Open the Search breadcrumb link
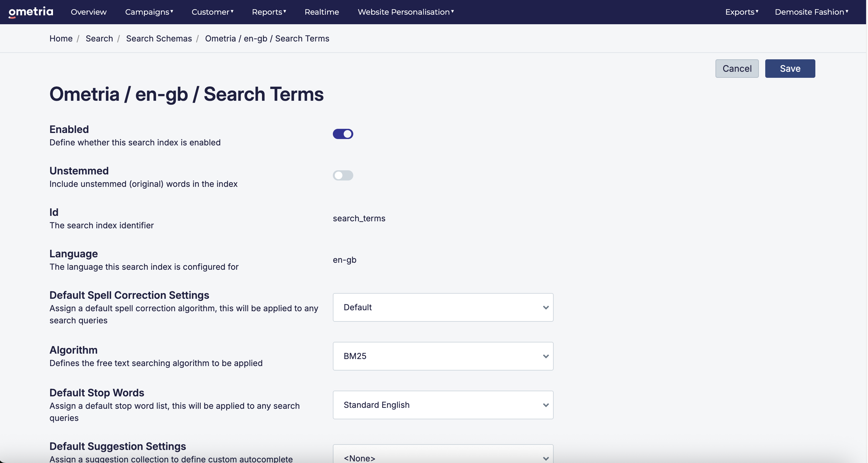The image size is (868, 463). click(x=99, y=39)
